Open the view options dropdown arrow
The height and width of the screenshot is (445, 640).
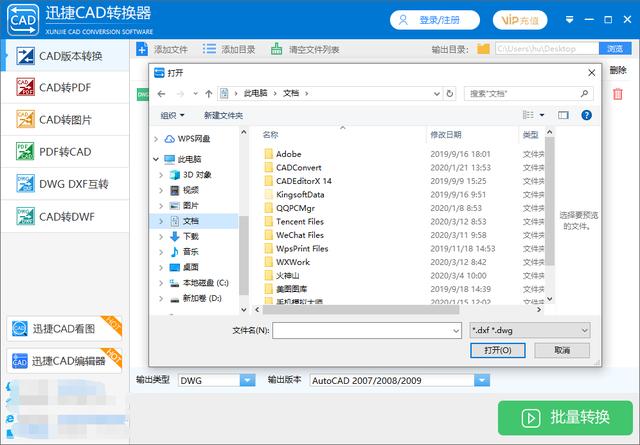pos(542,115)
